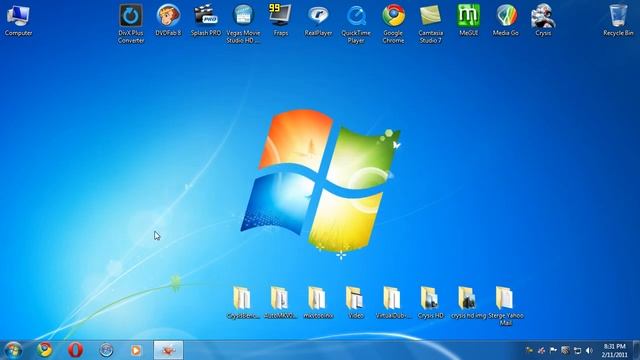Select the Recycle Bin icon

[618, 20]
